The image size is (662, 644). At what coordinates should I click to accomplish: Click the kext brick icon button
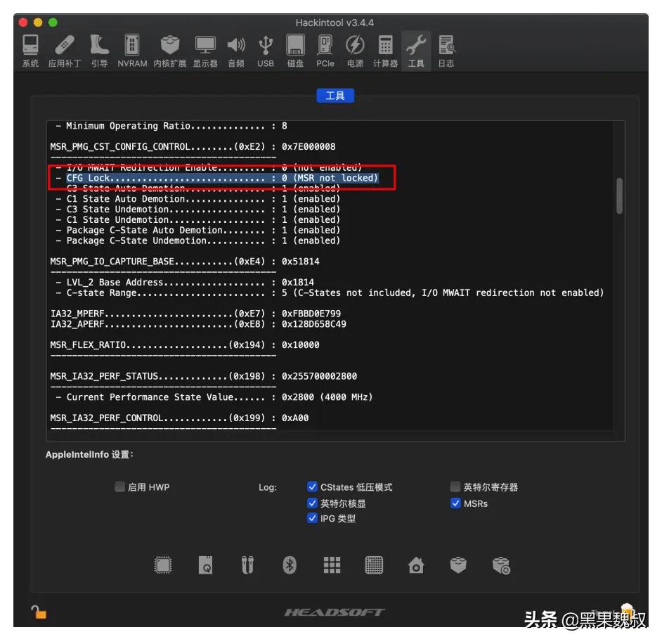[x=458, y=565]
